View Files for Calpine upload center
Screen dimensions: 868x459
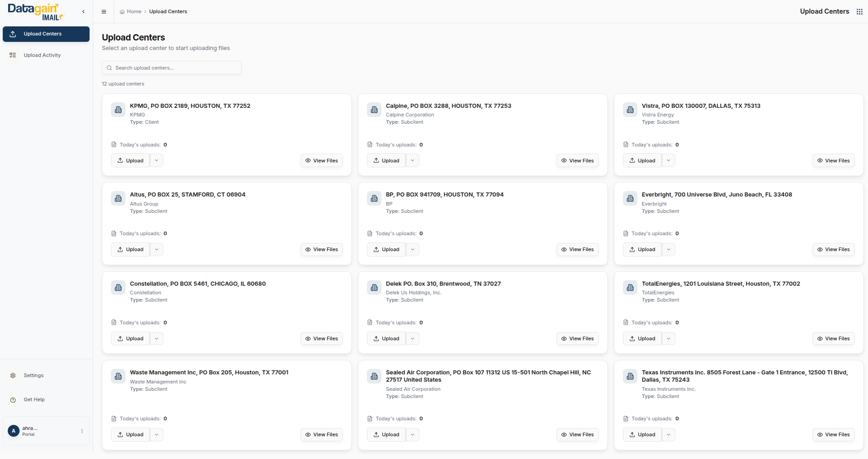pos(577,161)
